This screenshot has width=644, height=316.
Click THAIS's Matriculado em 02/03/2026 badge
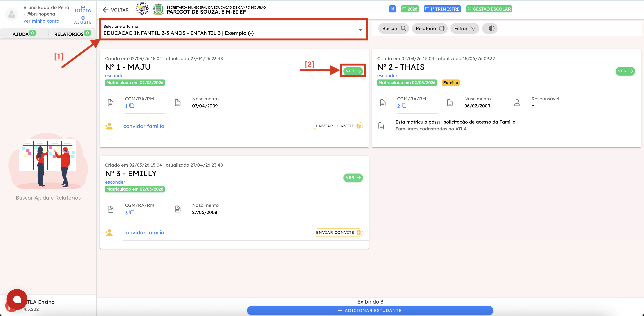[407, 83]
